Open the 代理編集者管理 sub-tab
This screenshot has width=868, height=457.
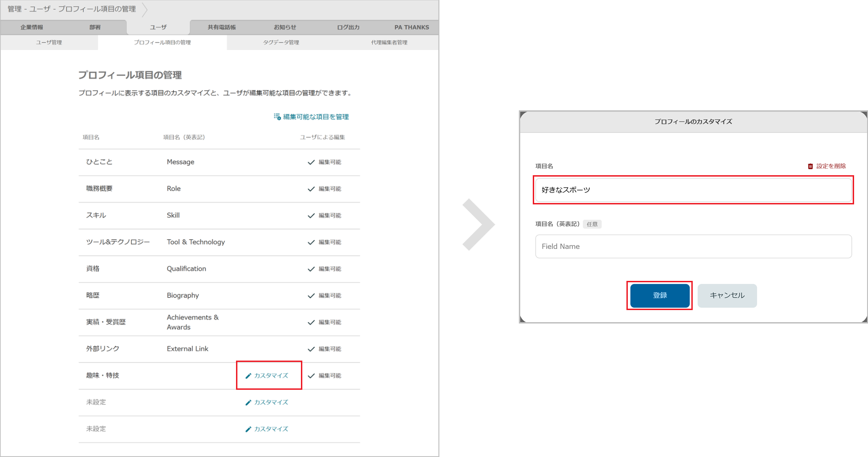(x=389, y=43)
